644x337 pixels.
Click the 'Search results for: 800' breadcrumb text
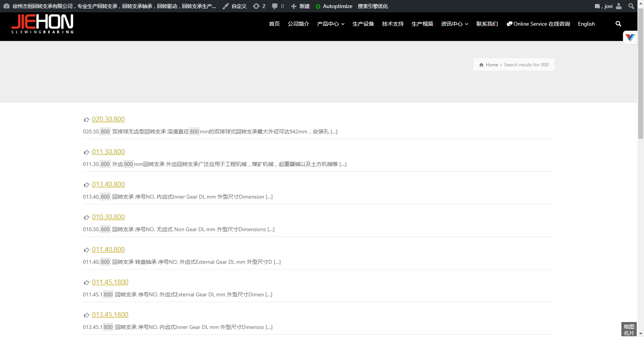pos(526,65)
